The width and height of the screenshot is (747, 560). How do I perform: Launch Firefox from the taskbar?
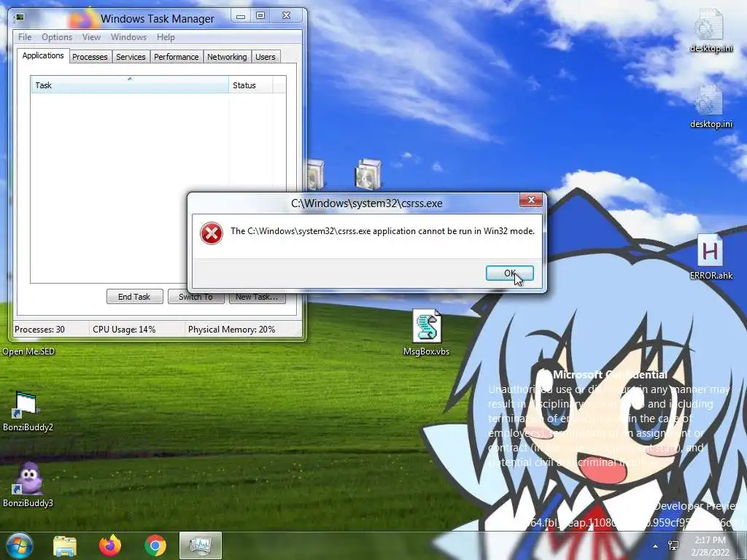110,545
